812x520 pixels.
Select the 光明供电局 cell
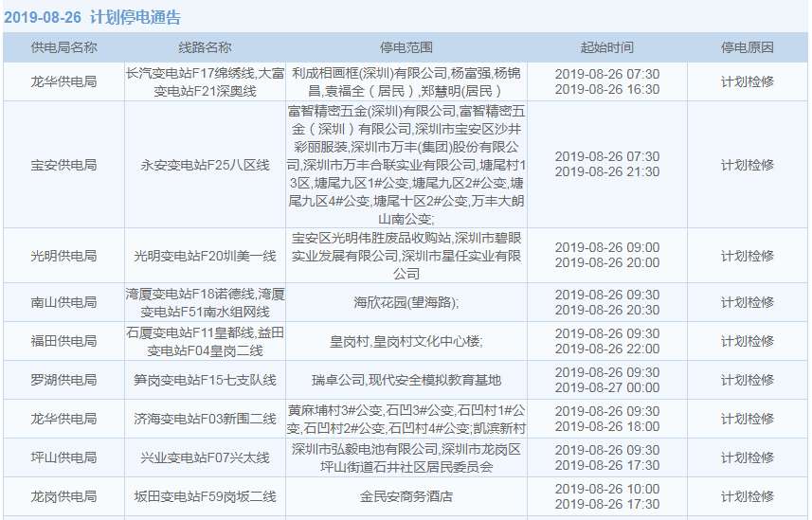pyautogui.click(x=63, y=256)
